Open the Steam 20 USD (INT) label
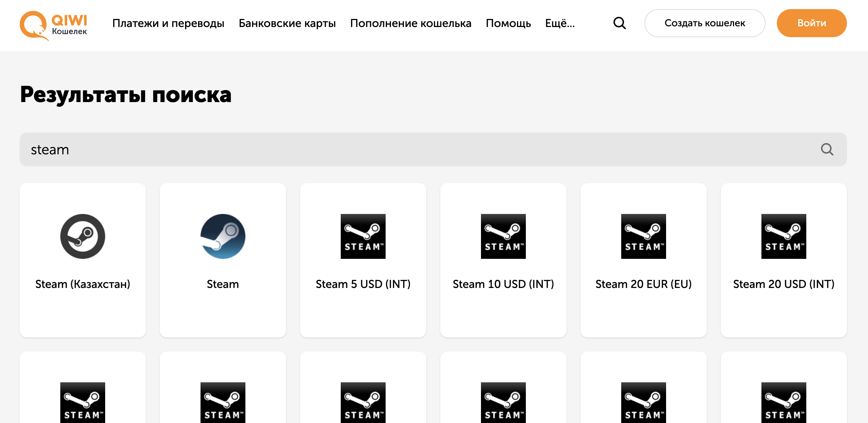This screenshot has height=423, width=868. coord(784,284)
